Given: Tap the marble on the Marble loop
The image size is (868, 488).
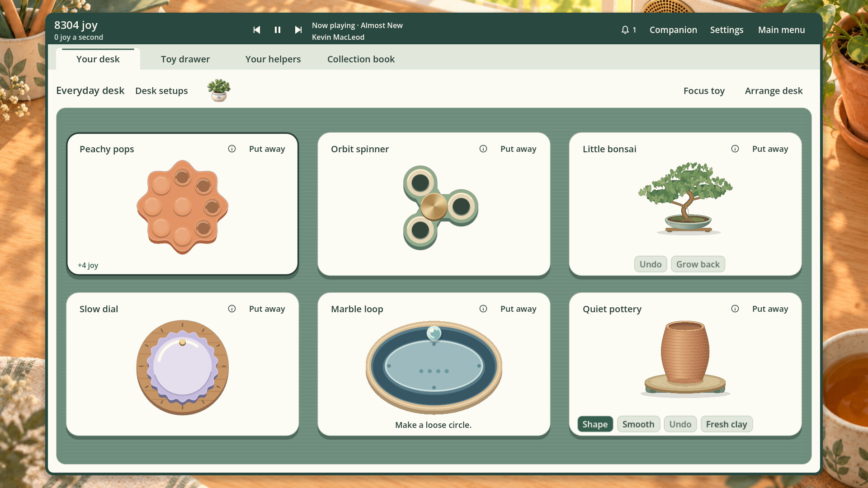Looking at the screenshot, I should click(434, 333).
